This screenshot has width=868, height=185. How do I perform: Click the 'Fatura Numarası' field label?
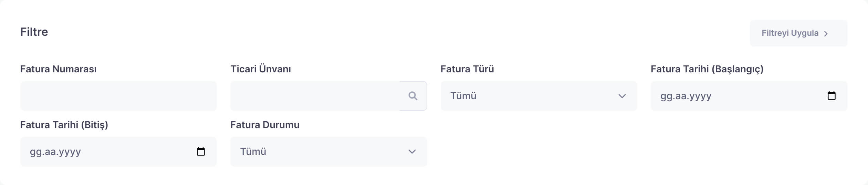(58, 69)
